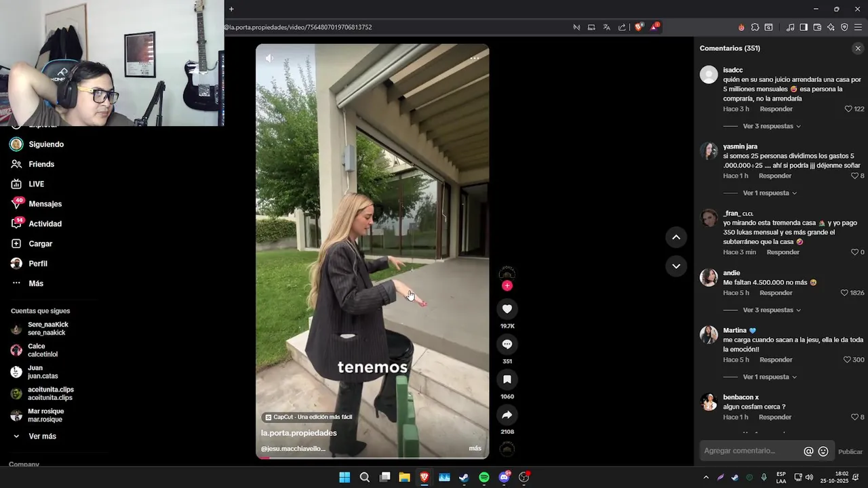Viewport: 868px width, 488px height.
Task: Go to previous video with up arrow
Action: pos(676,237)
